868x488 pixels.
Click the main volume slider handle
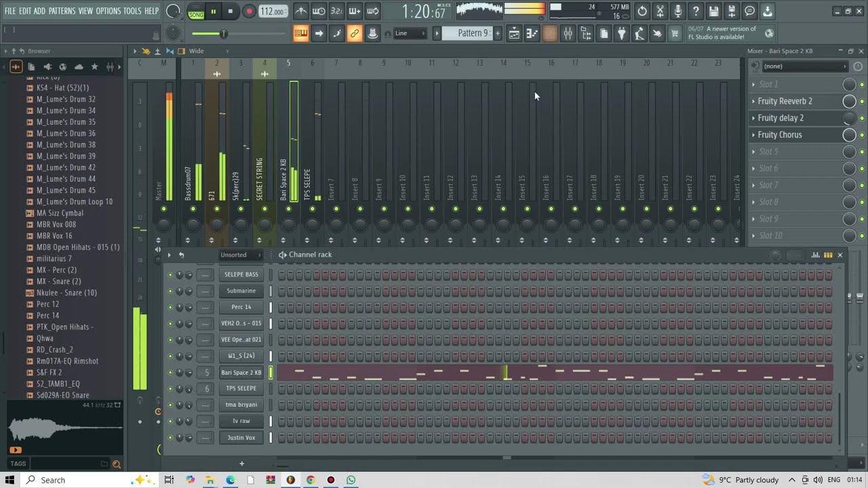tap(223, 34)
